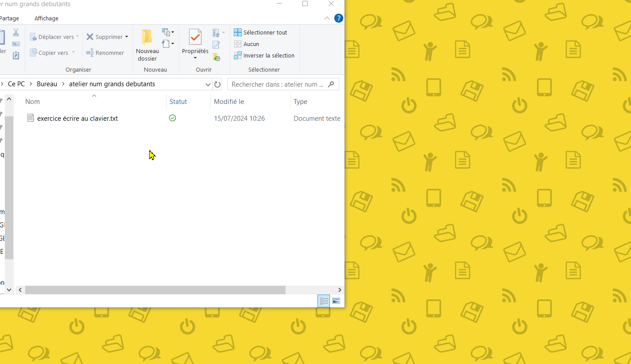Go to Ce PC in the breadcrumb
Screen dimensions: 631x364
pyautogui.click(x=16, y=84)
